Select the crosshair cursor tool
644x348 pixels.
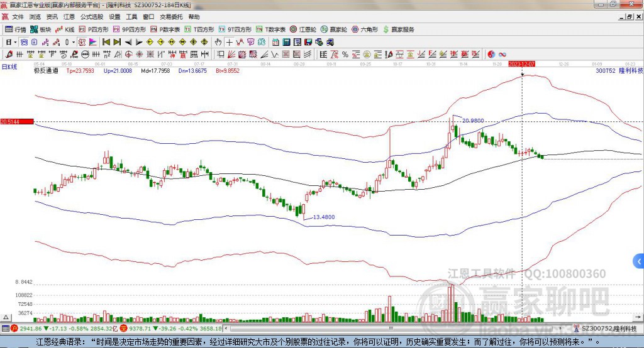pyautogui.click(x=229, y=42)
